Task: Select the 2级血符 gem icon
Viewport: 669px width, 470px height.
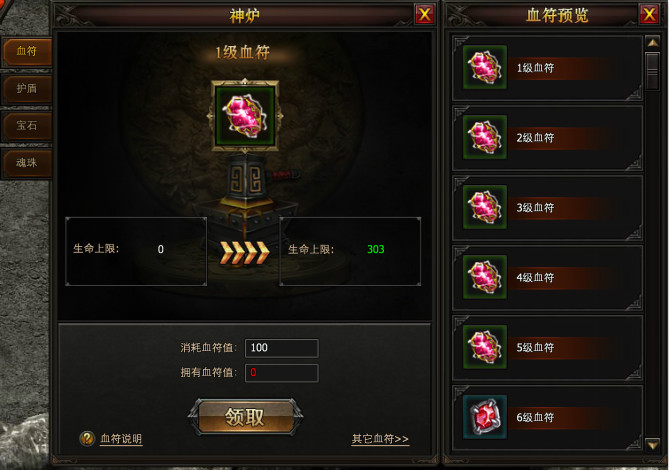Action: tap(485, 137)
